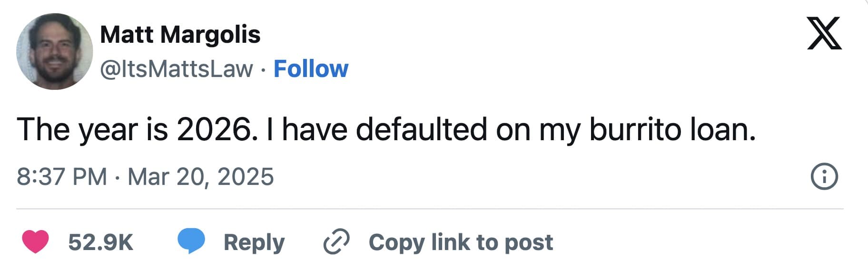Click the 8:37 PM time

[61, 177]
